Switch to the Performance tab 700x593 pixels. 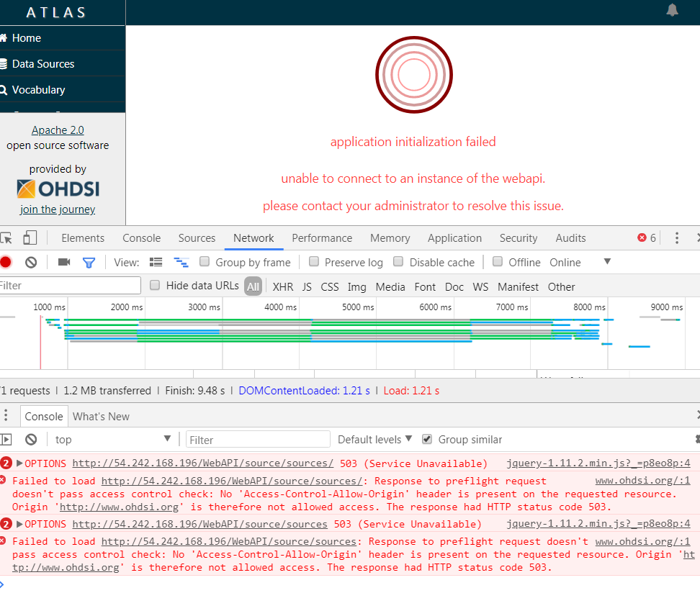(x=322, y=237)
